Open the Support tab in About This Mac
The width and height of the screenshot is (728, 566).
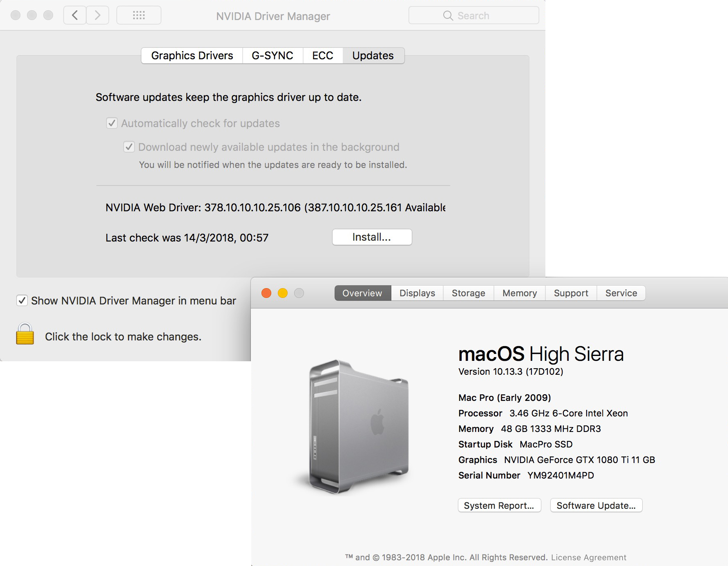571,293
